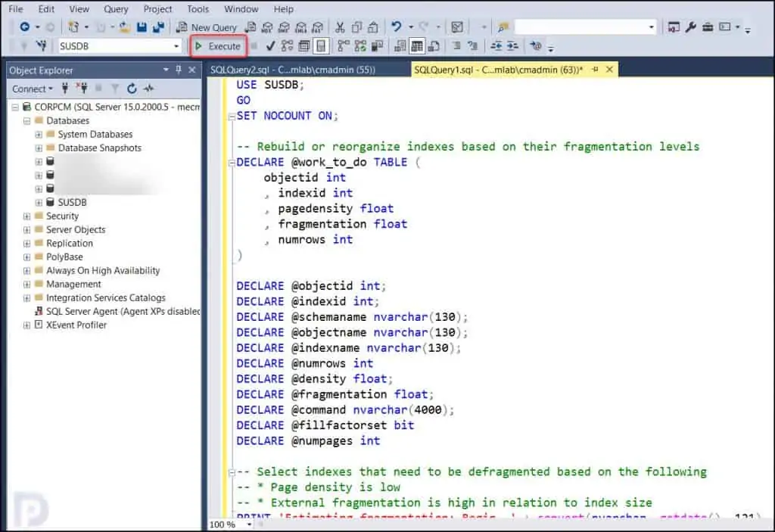Select the SQL Server Agent node
The height and width of the screenshot is (532, 775).
[123, 312]
